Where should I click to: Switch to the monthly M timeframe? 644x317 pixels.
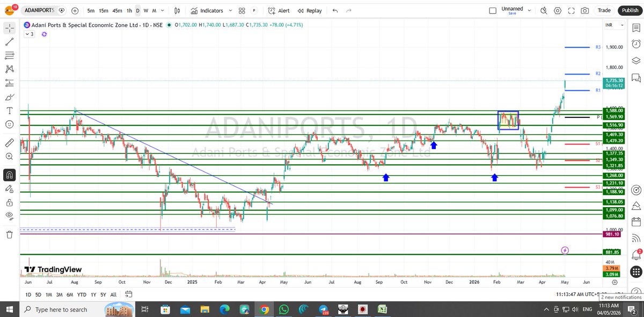pyautogui.click(x=154, y=11)
